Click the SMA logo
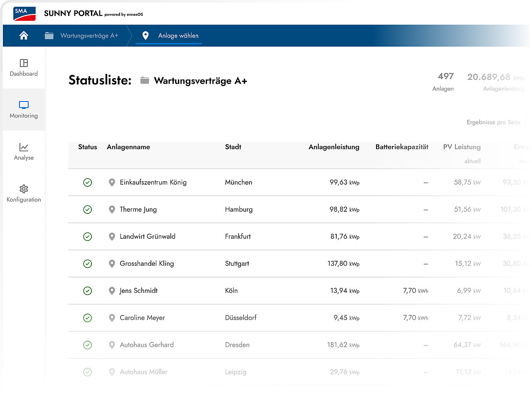The width and height of the screenshot is (532, 401). pos(25,14)
